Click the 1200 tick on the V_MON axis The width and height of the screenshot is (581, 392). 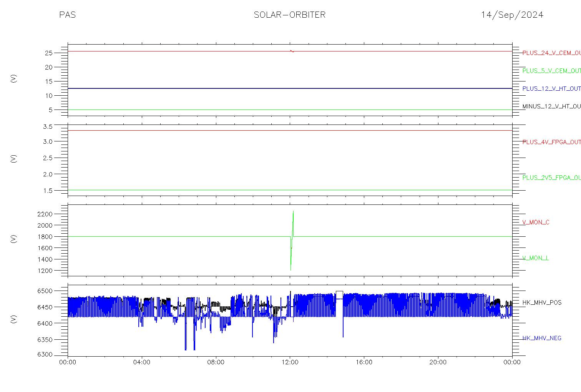coord(45,271)
